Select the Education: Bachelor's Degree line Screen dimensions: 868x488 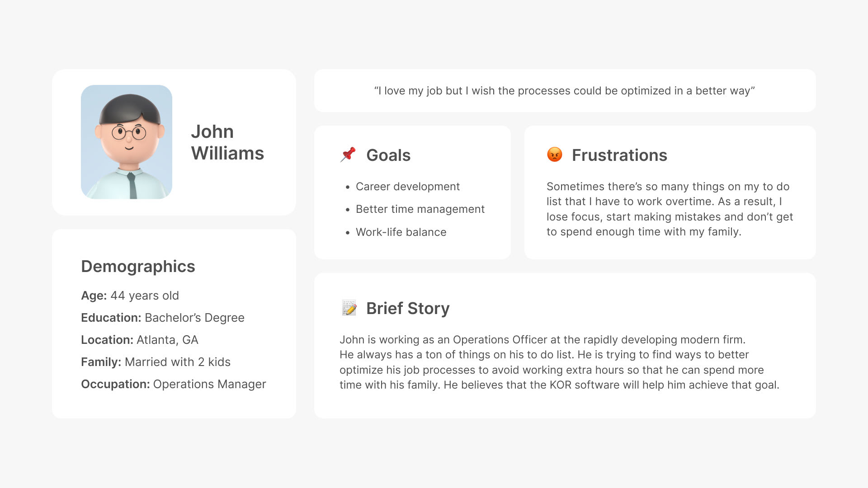pyautogui.click(x=163, y=318)
